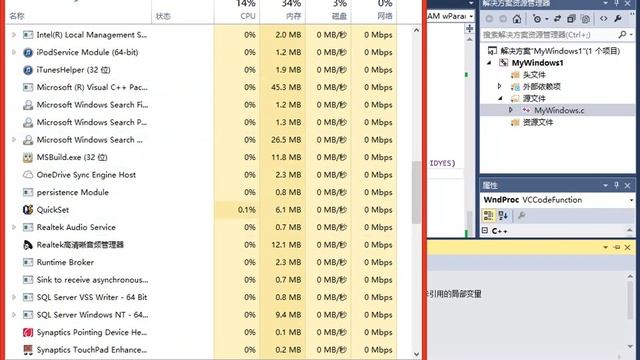The width and height of the screenshot is (640, 360).
Task: Expand the iPodService Module (64-bit) process
Action: (14, 52)
